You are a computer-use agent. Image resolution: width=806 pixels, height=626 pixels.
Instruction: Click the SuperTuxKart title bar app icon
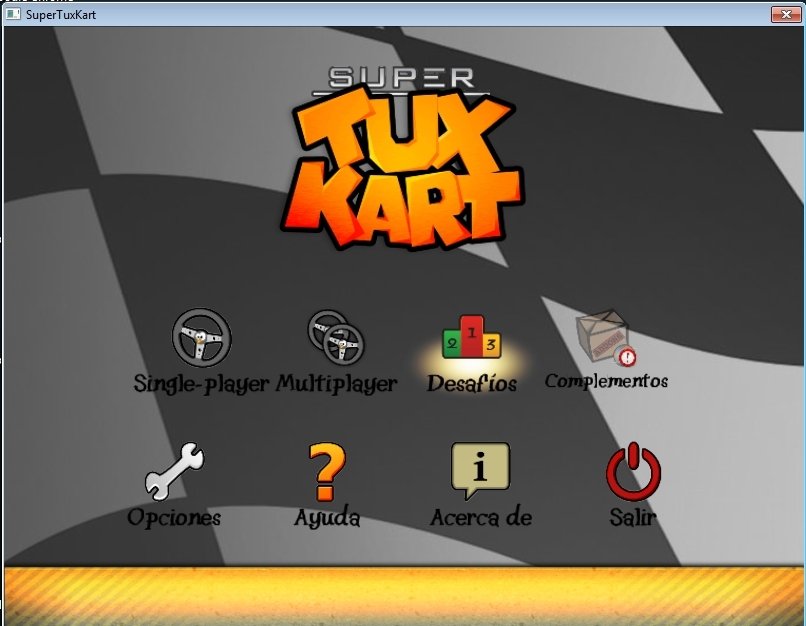coord(13,14)
